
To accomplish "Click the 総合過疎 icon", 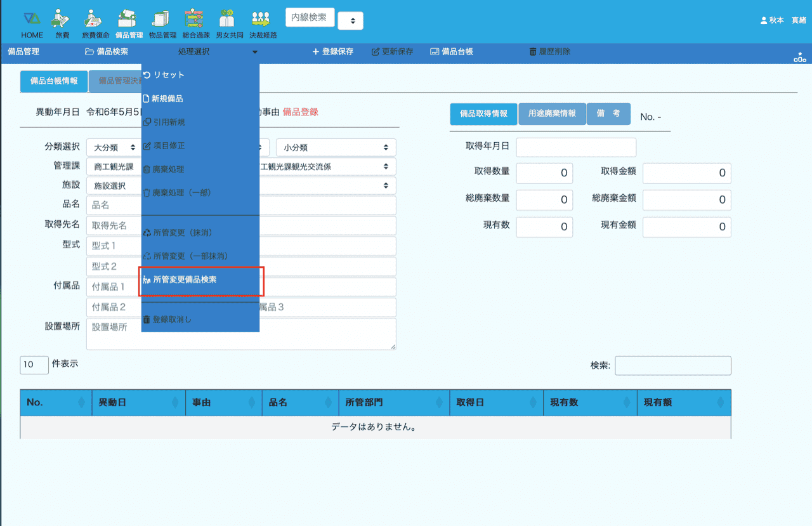I will [x=196, y=23].
